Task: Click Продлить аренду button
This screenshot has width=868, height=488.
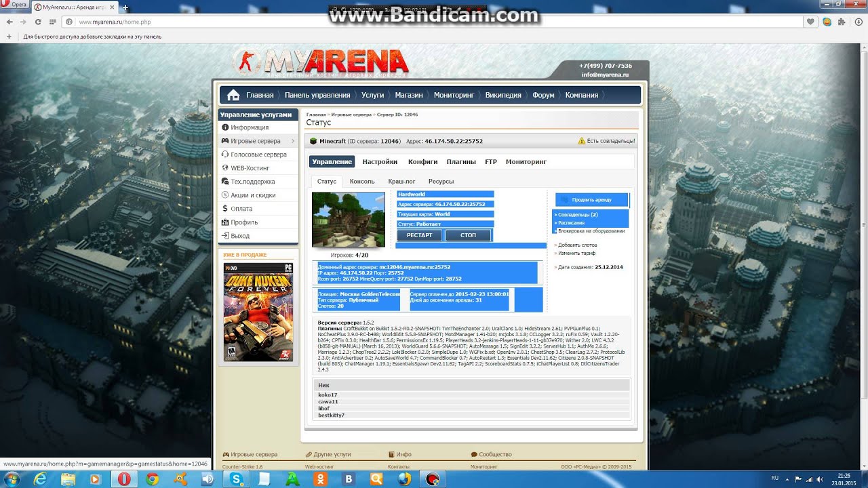Action: click(592, 200)
